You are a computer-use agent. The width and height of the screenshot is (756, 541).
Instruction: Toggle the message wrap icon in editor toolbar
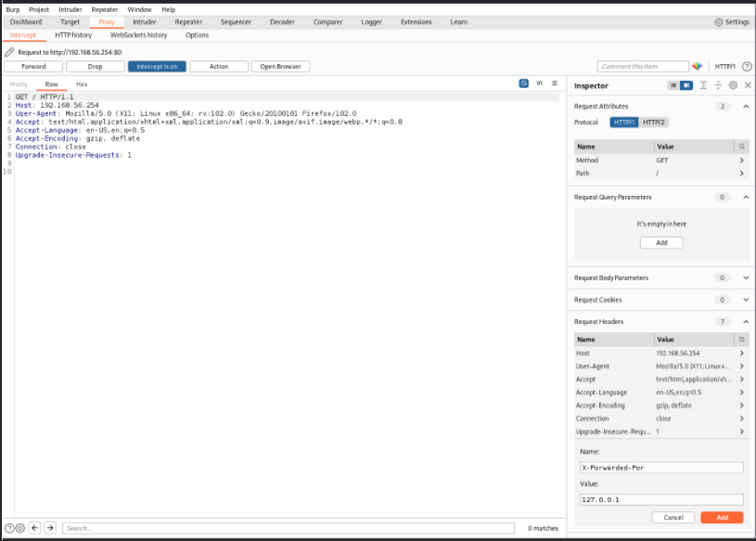(x=523, y=84)
